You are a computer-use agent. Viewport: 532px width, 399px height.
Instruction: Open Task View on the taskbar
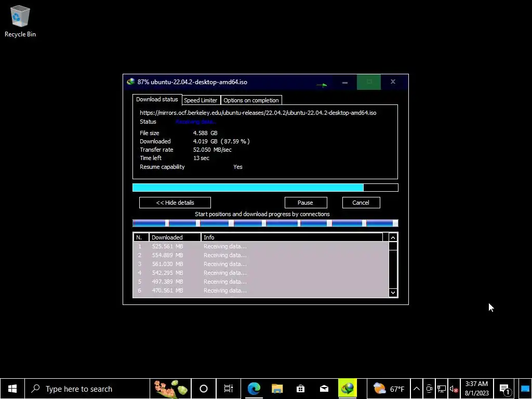coord(229,389)
